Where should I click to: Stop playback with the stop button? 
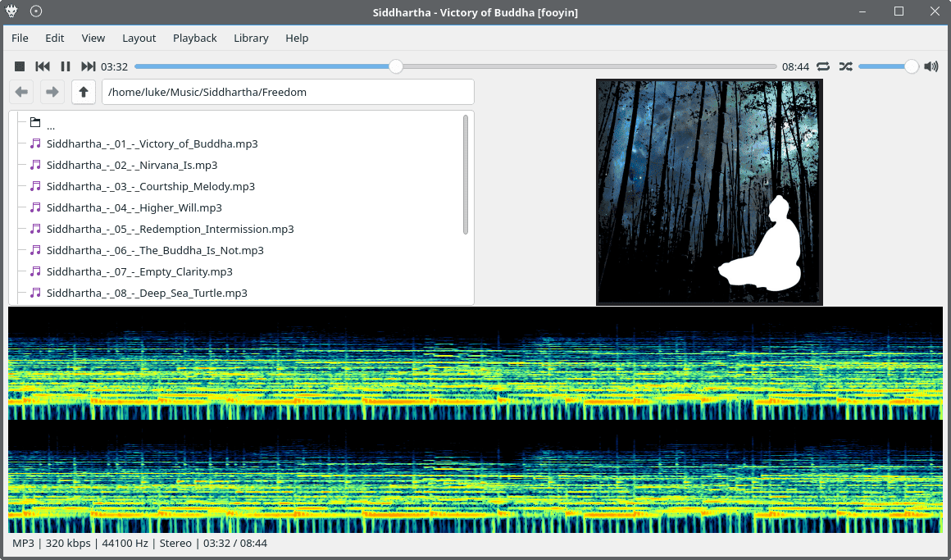[x=20, y=66]
